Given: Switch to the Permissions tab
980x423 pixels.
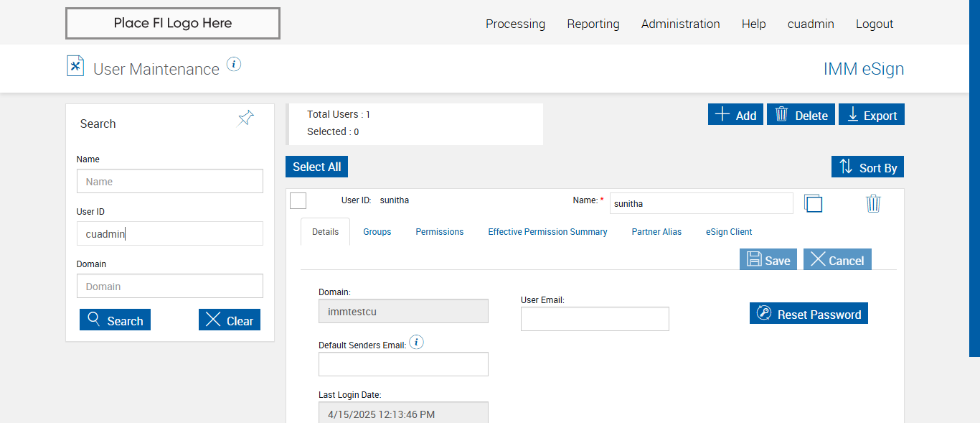Looking at the screenshot, I should point(440,232).
